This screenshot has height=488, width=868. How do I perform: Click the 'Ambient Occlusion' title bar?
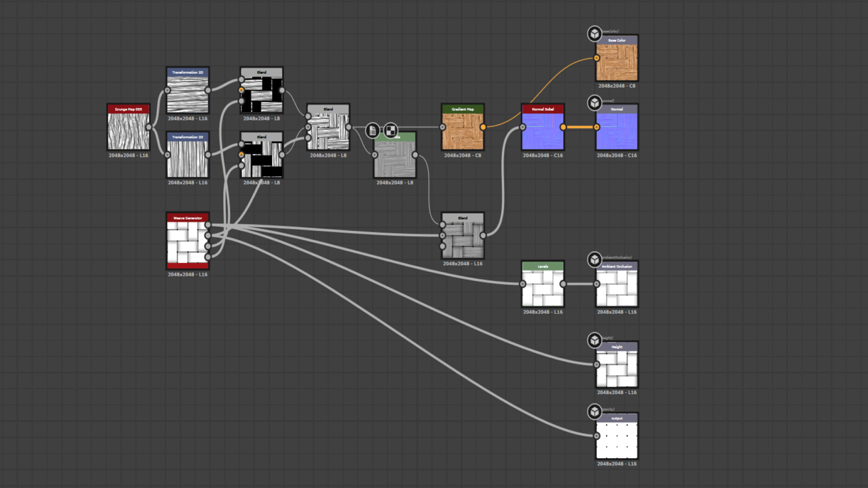[x=617, y=266]
